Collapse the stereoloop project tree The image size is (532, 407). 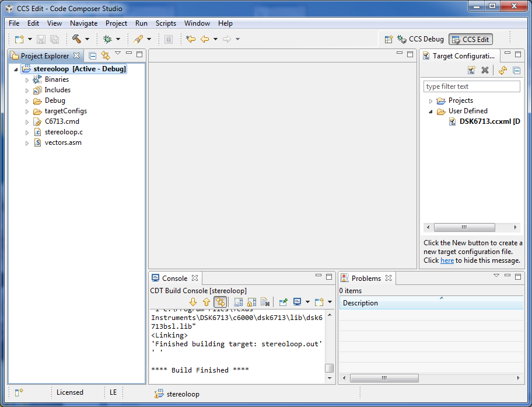[x=16, y=69]
